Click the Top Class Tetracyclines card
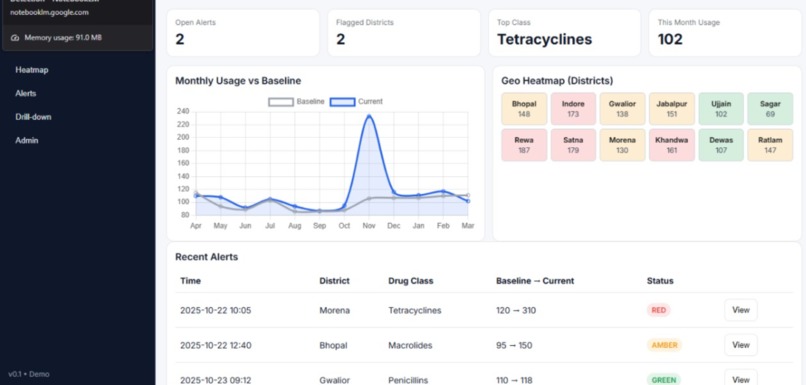This screenshot has height=385, width=806. [x=564, y=33]
